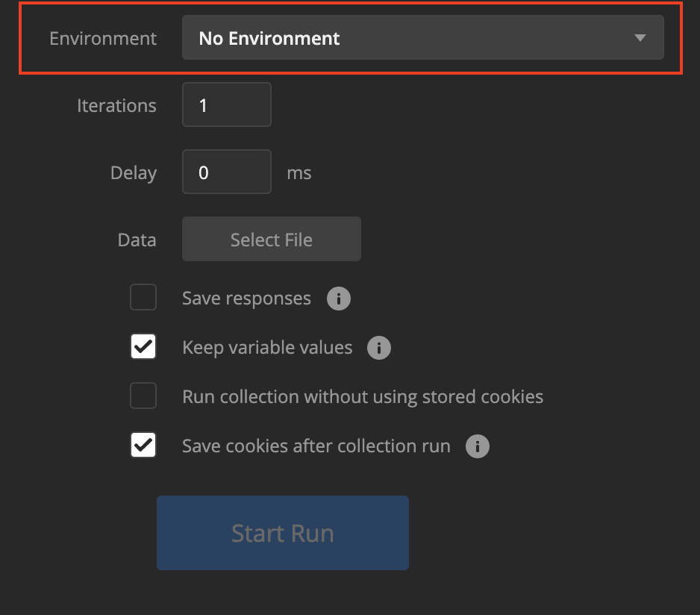Click the info icon next to Keep variable values
This screenshot has height=615, width=700.
[x=378, y=348]
